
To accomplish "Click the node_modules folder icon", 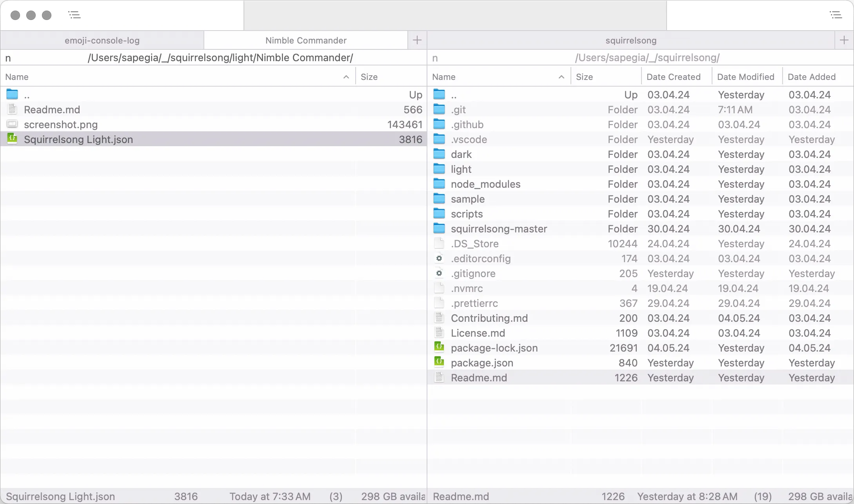I will (x=439, y=184).
